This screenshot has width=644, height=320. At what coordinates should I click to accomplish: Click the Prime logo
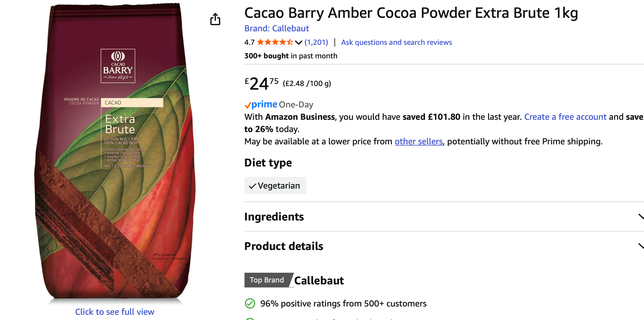pos(261,104)
